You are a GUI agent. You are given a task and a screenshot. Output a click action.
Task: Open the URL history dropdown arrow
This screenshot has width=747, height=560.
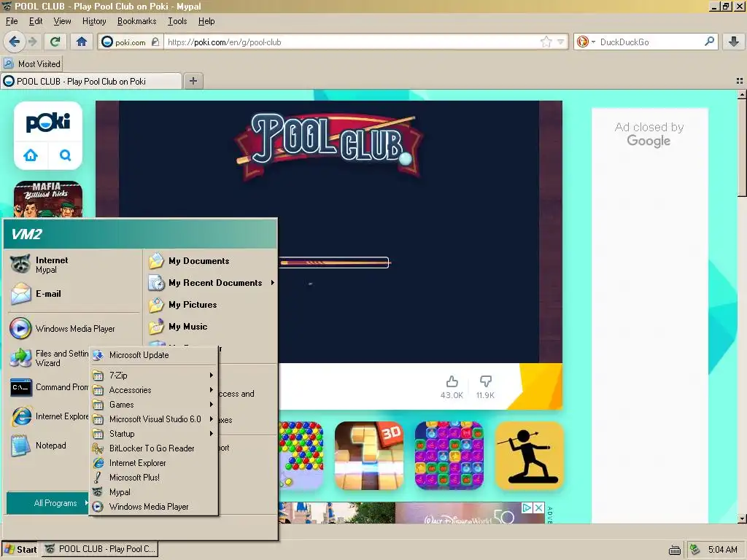pos(561,42)
